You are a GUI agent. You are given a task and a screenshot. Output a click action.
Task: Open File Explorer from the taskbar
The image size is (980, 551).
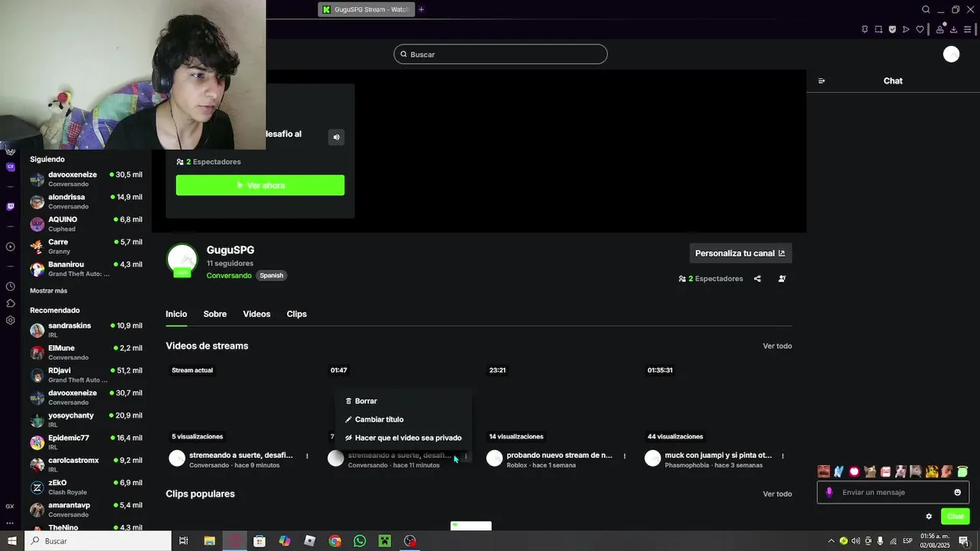click(x=209, y=541)
